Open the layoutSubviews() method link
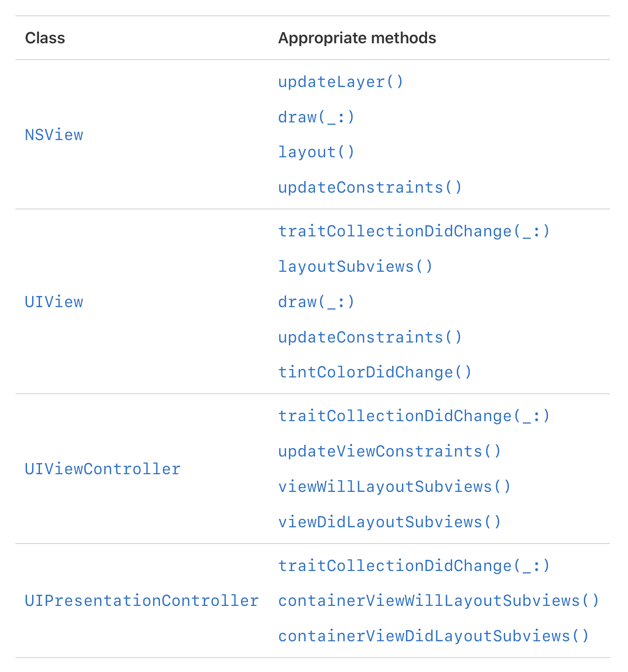628x672 pixels. pyautogui.click(x=355, y=267)
